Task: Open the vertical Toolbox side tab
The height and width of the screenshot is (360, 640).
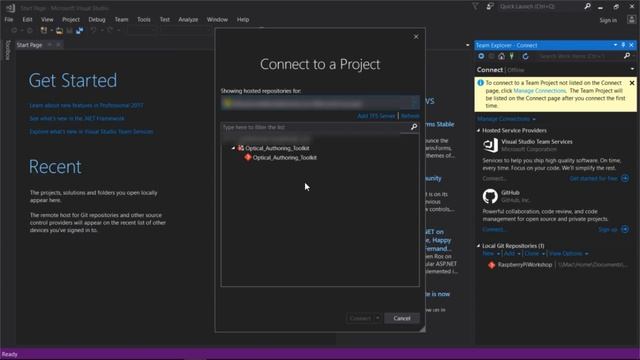Action: [x=7, y=50]
